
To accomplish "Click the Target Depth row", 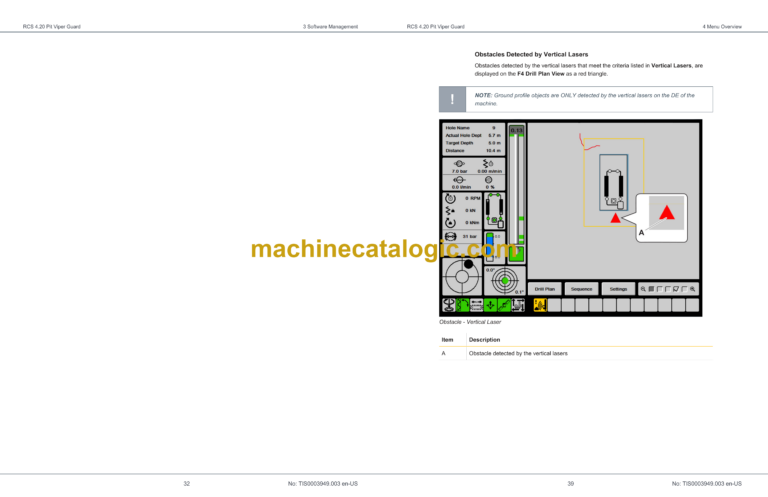I will 473,143.
